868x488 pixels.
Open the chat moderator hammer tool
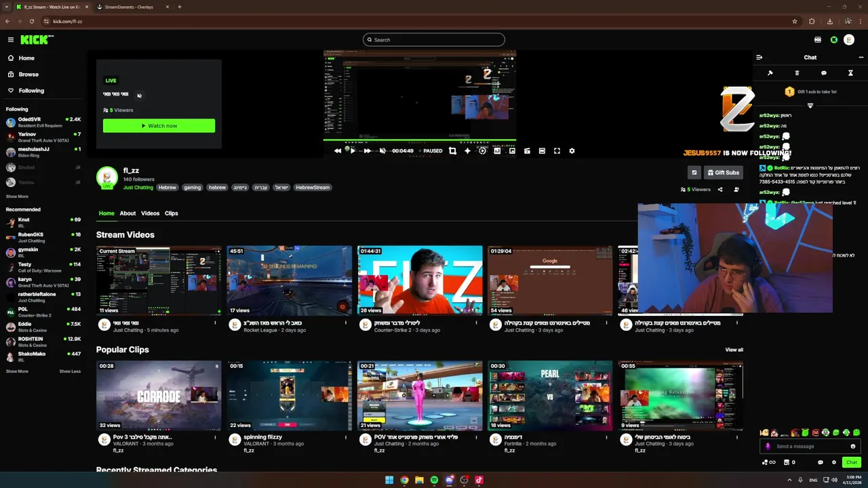pyautogui.click(x=770, y=73)
